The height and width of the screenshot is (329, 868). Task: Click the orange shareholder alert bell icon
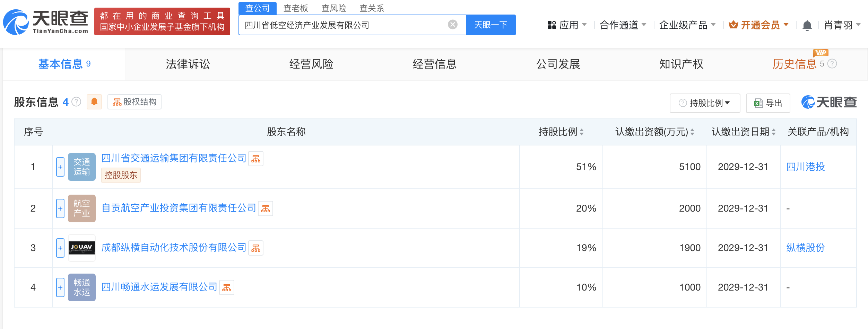pyautogui.click(x=94, y=102)
